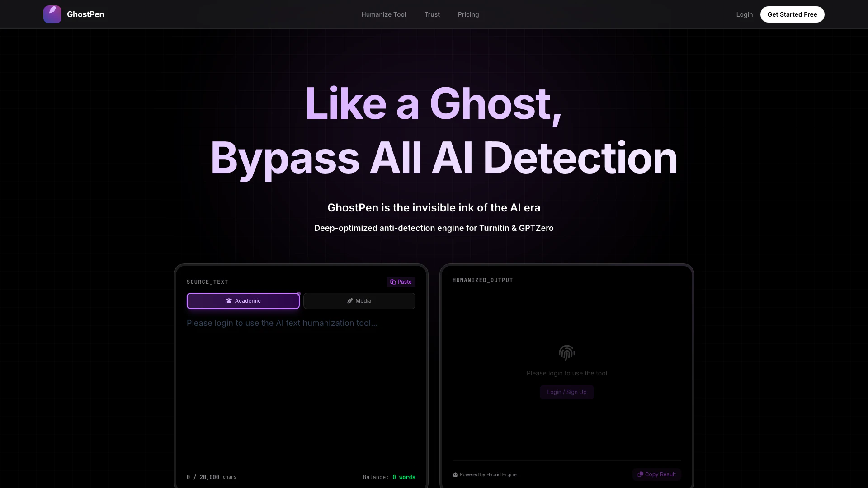Click the graduation cap icon on Academic
Image resolution: width=868 pixels, height=488 pixels.
tap(229, 301)
